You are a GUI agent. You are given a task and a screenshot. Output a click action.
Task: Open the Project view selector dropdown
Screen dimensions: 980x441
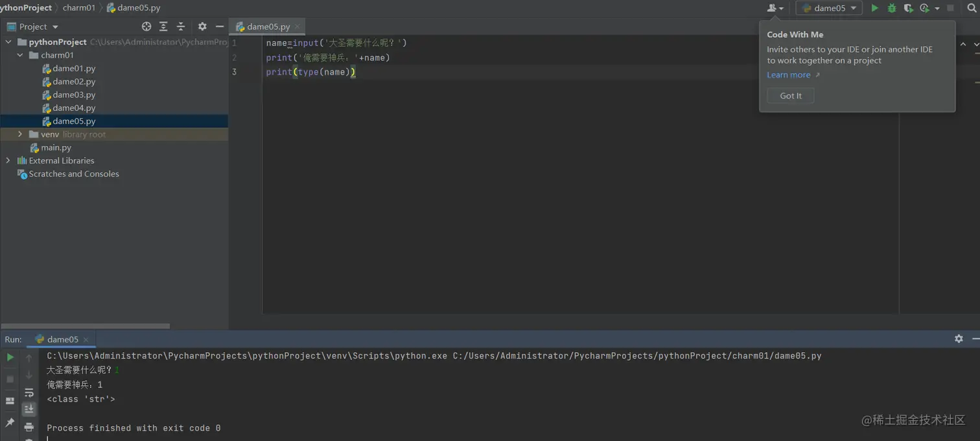(x=33, y=27)
